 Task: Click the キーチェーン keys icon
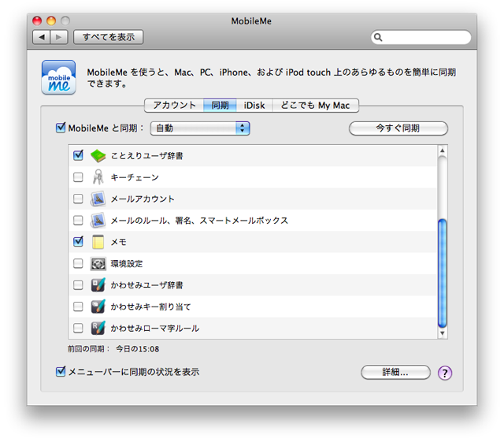98,177
